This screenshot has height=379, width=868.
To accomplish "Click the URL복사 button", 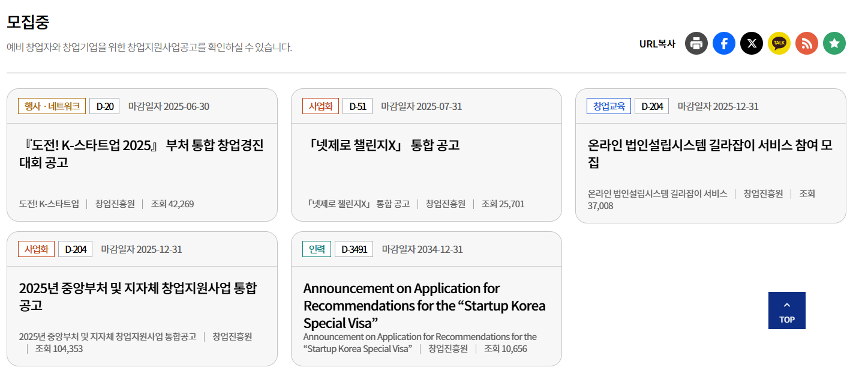I will pyautogui.click(x=656, y=43).
